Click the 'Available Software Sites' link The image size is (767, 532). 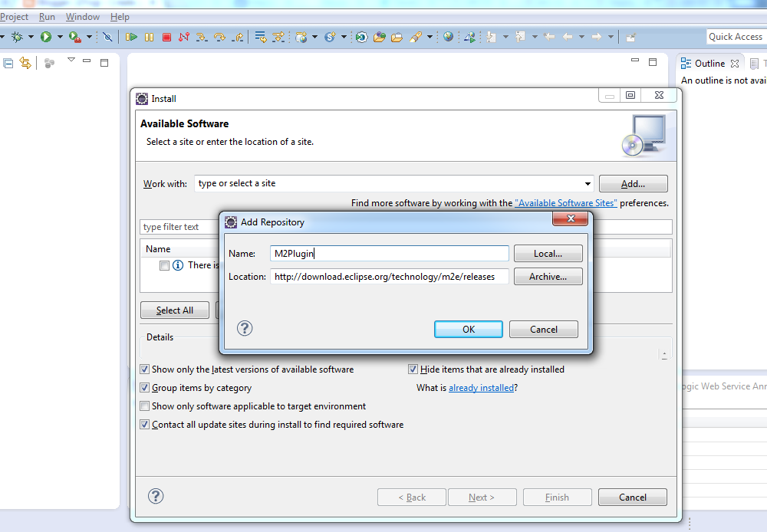(x=566, y=203)
